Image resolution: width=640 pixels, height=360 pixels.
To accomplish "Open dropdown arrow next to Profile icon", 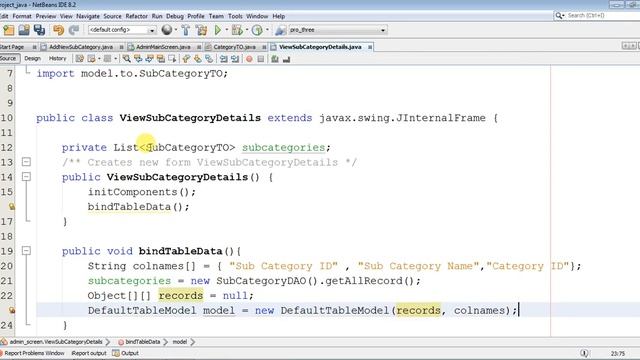I will pyautogui.click(x=267, y=30).
